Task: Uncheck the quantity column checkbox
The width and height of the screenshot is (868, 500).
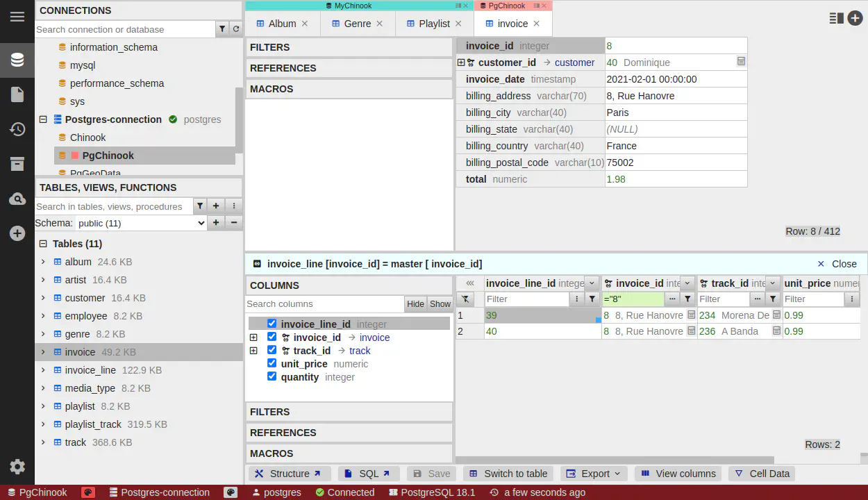Action: [x=272, y=376]
